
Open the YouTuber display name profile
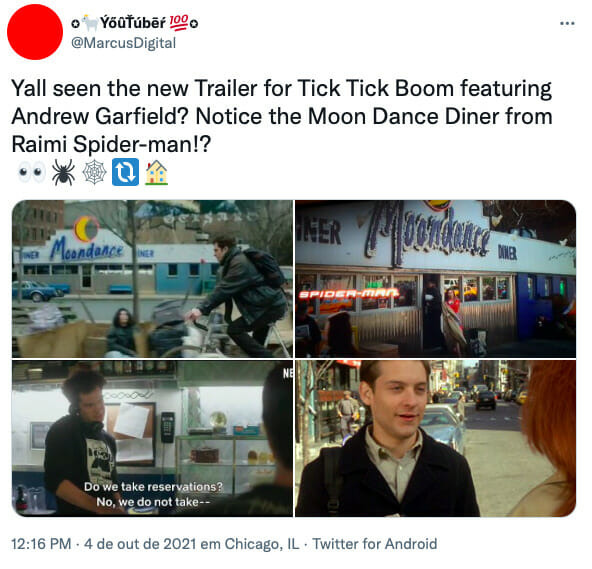coord(135,23)
